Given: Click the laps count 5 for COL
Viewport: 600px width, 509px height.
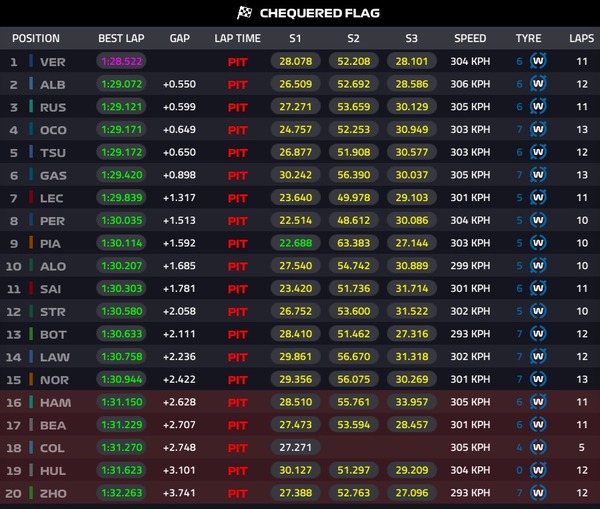Looking at the screenshot, I should 582,447.
